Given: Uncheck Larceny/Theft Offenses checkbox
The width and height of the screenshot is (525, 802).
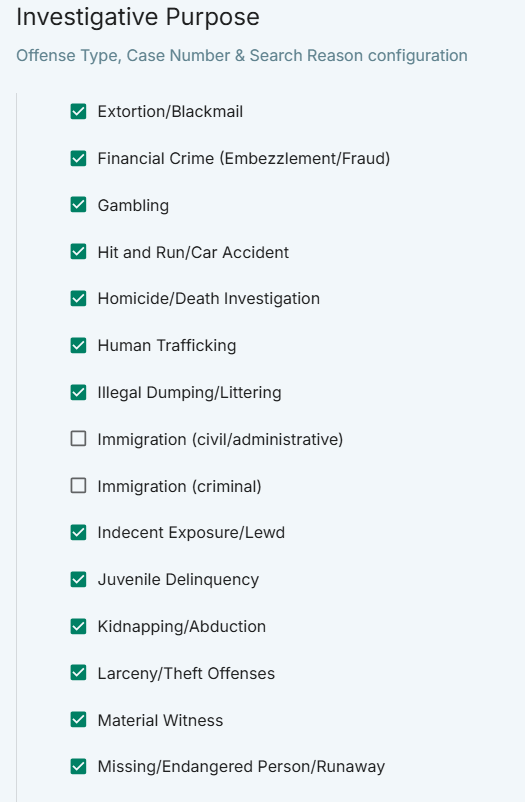Looking at the screenshot, I should click(78, 673).
